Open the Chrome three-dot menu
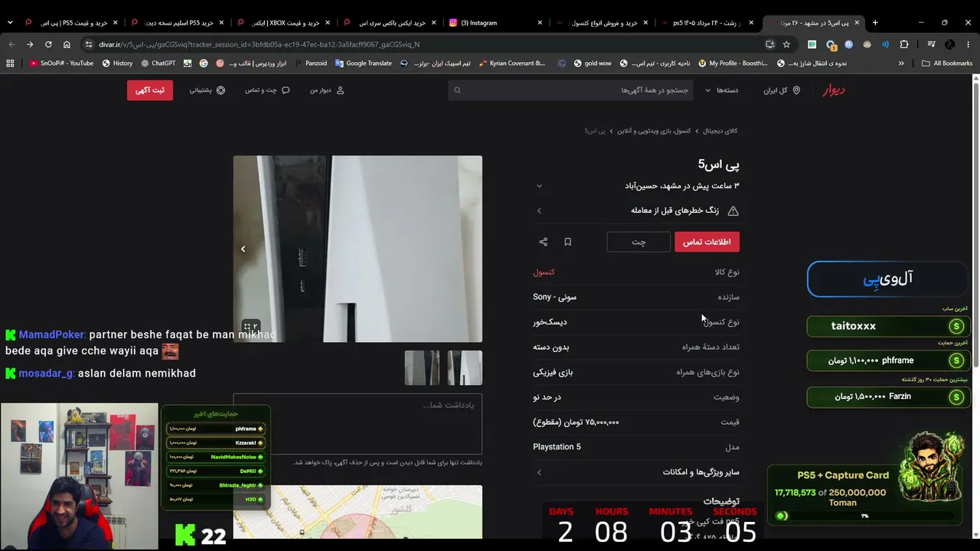This screenshot has width=980, height=551. [x=969, y=44]
